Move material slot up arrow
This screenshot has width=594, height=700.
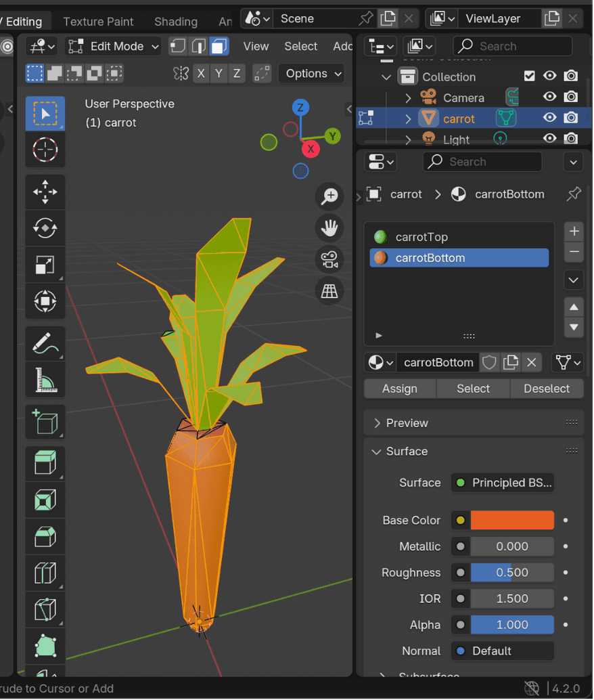(574, 307)
